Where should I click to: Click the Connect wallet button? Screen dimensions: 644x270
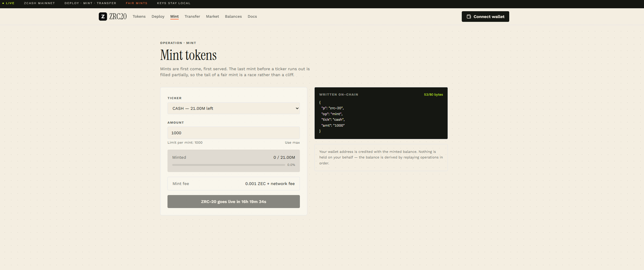[485, 17]
